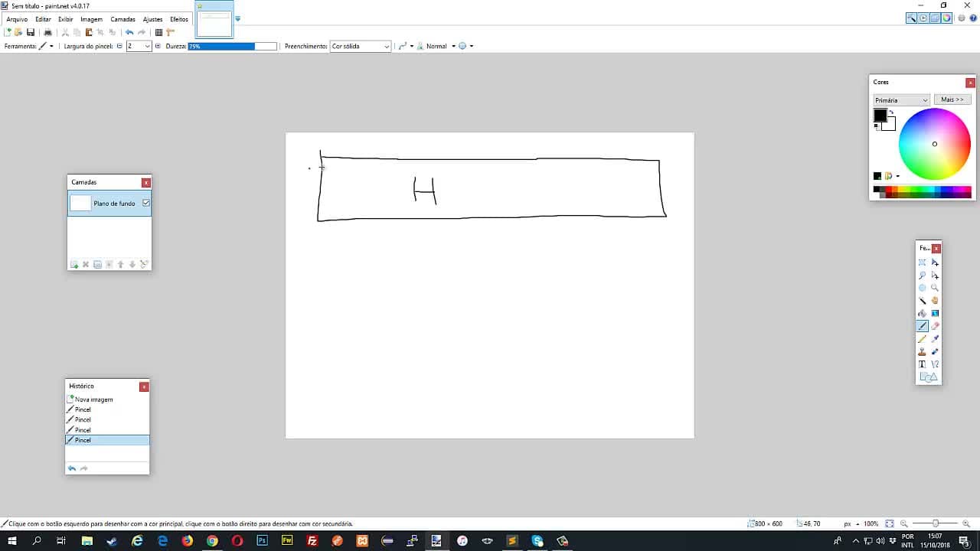This screenshot has width=980, height=551.
Task: Open the Primária color selector dropdown
Action: 901,99
